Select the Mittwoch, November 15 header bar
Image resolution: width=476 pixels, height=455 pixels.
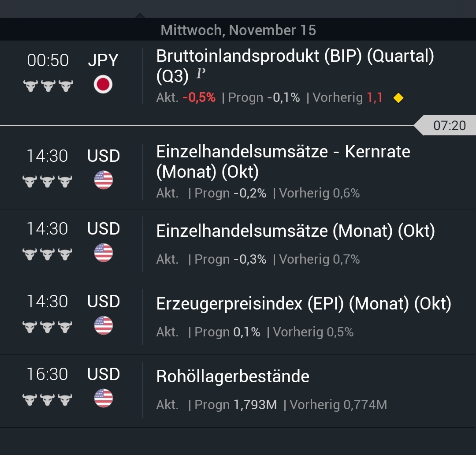click(x=238, y=30)
